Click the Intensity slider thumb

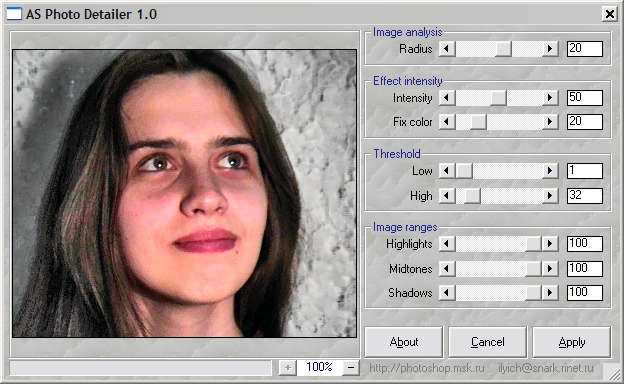point(498,98)
